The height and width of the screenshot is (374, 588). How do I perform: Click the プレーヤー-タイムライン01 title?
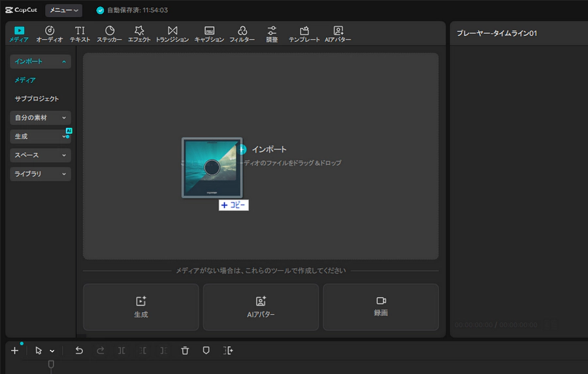tap(497, 33)
